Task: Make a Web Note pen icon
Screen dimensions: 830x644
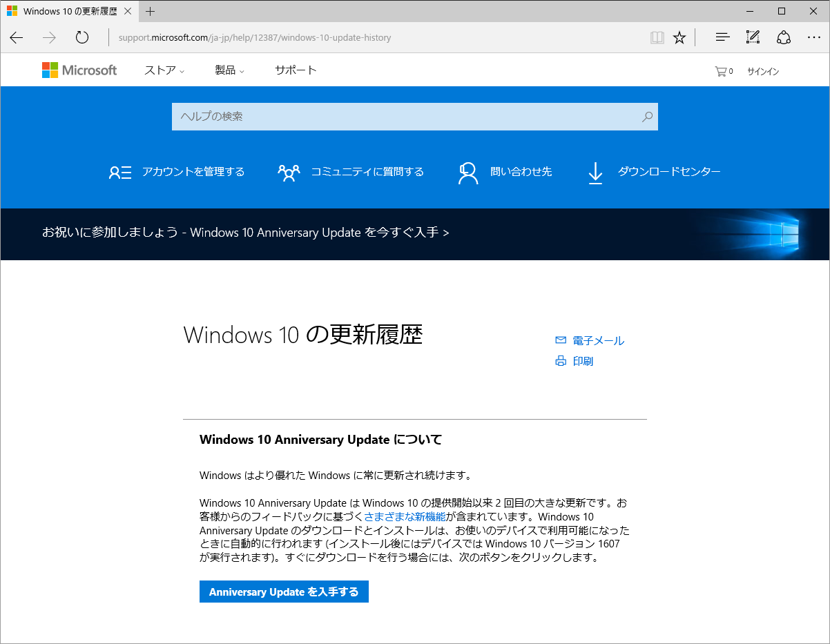Action: (x=753, y=37)
